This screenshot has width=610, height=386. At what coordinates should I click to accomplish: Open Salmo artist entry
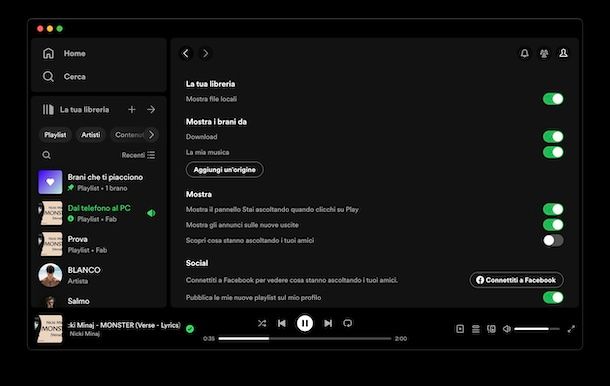(99, 301)
